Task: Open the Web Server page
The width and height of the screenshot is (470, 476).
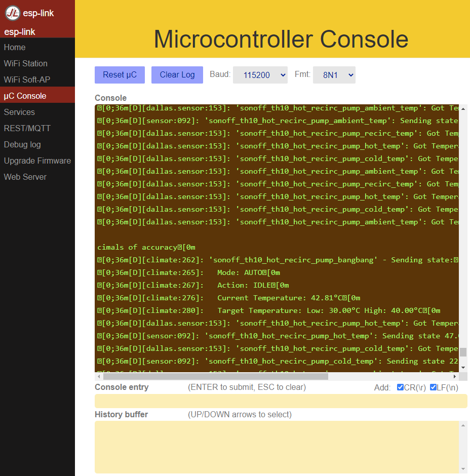Action: [x=25, y=177]
